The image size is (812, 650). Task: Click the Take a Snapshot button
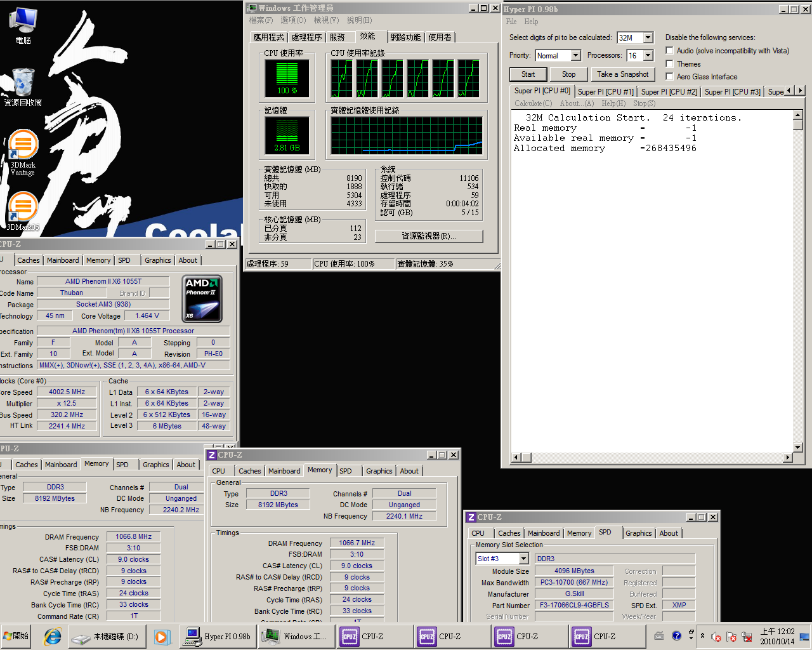coord(623,74)
